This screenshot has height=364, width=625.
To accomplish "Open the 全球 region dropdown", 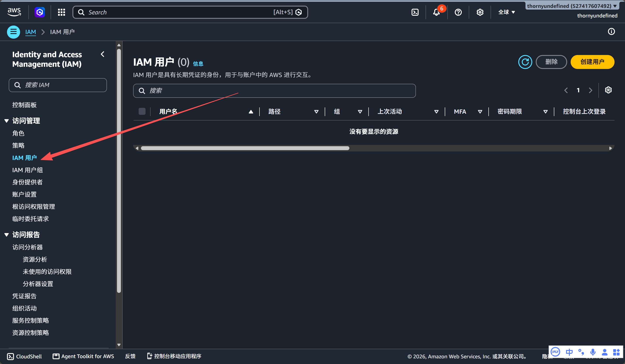I will [x=507, y=12].
